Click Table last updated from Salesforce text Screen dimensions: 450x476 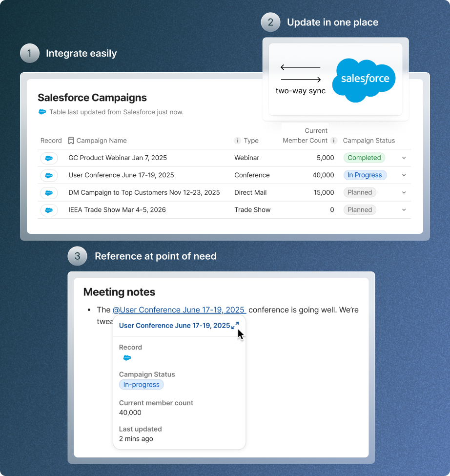[x=117, y=112]
